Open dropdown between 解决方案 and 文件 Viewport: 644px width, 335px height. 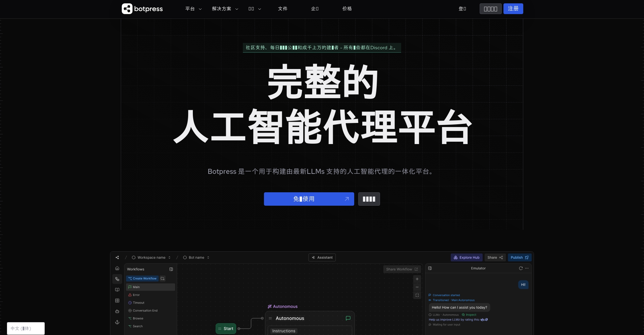(255, 9)
